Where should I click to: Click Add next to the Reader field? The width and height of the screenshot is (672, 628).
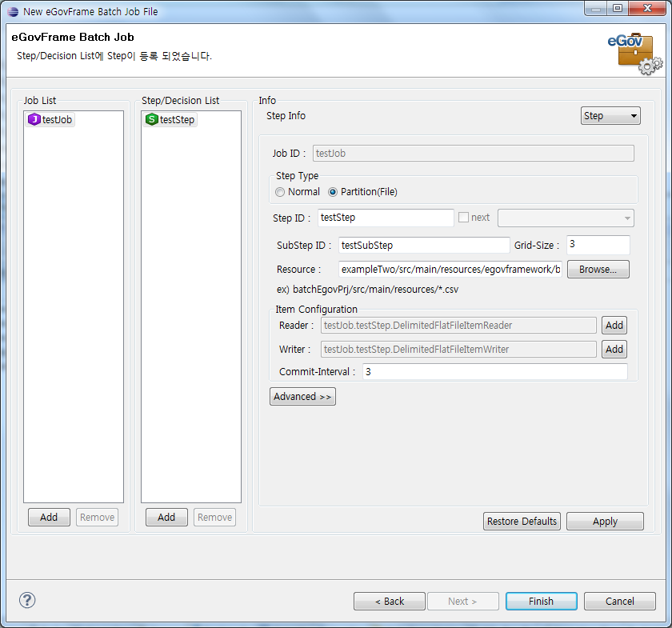[x=614, y=326]
